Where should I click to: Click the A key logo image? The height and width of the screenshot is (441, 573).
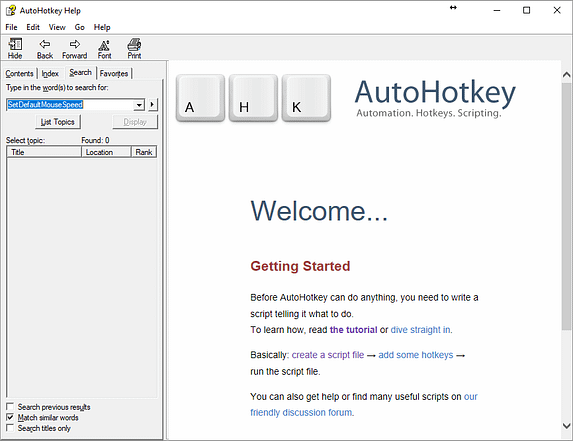coord(200,98)
